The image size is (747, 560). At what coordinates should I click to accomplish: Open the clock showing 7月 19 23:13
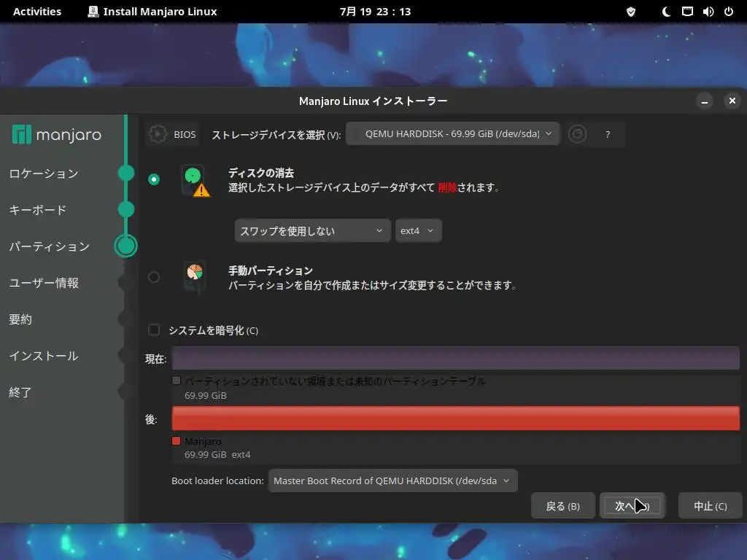click(376, 12)
